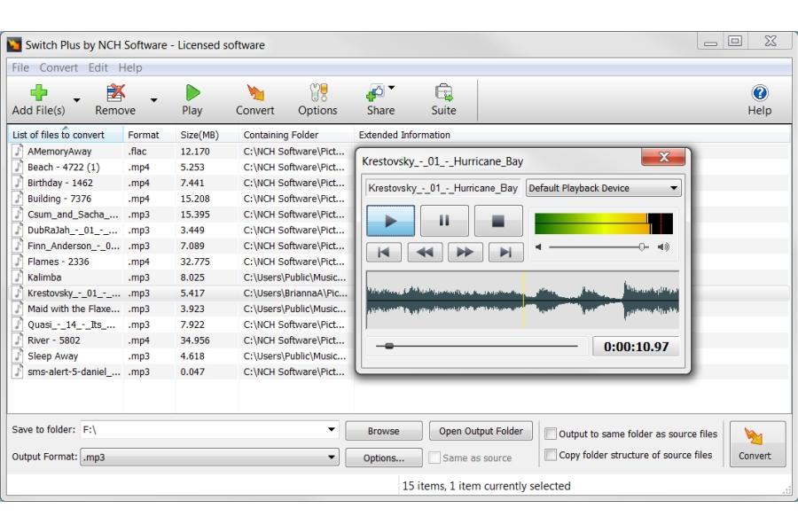Select the Kalimba file row

pos(44,278)
